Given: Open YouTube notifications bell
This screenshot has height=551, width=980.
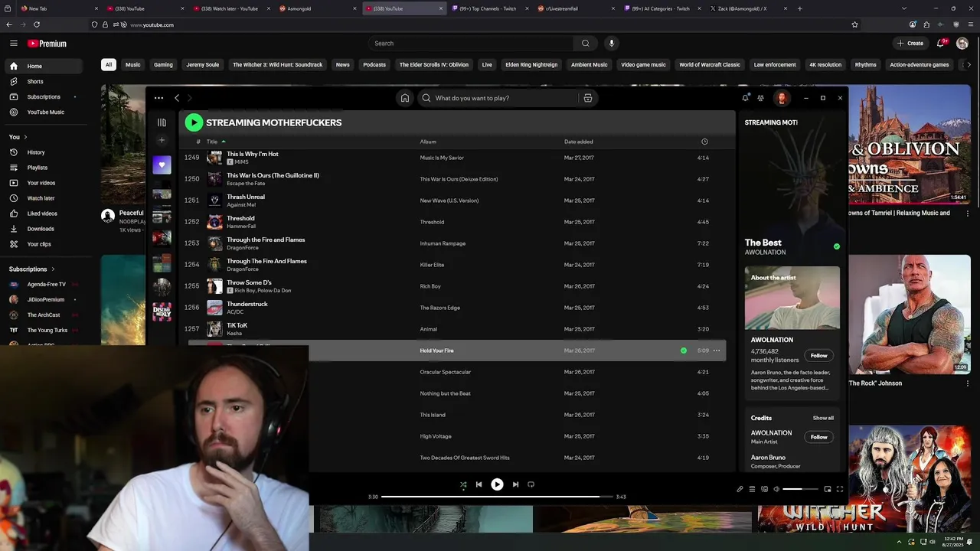Looking at the screenshot, I should click(942, 44).
